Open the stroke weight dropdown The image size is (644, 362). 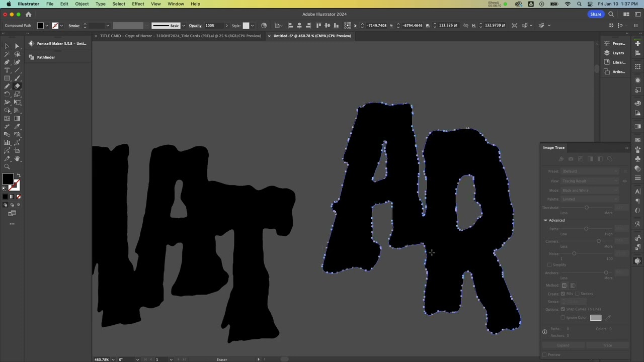point(107,26)
